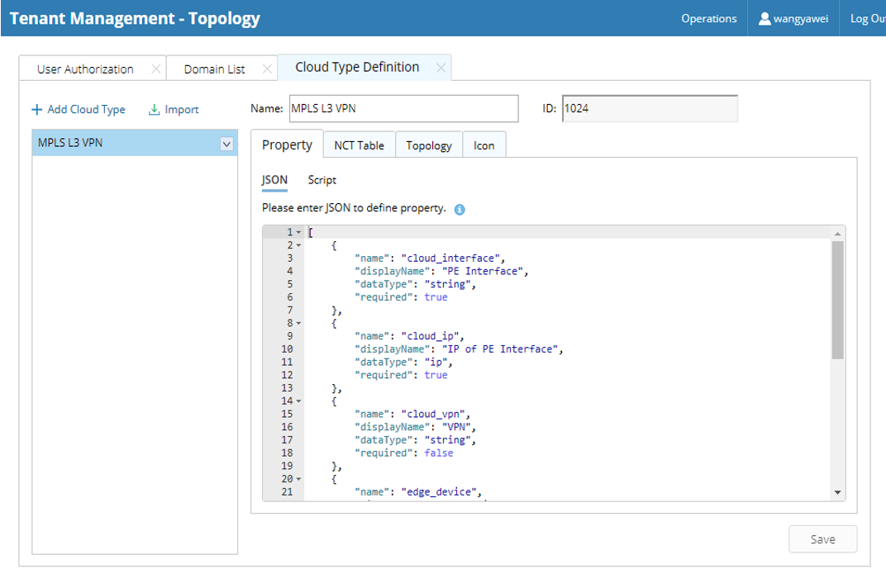This screenshot has height=588, width=886.
Task: Collapse JSON code fold at line 14
Action: (x=298, y=401)
